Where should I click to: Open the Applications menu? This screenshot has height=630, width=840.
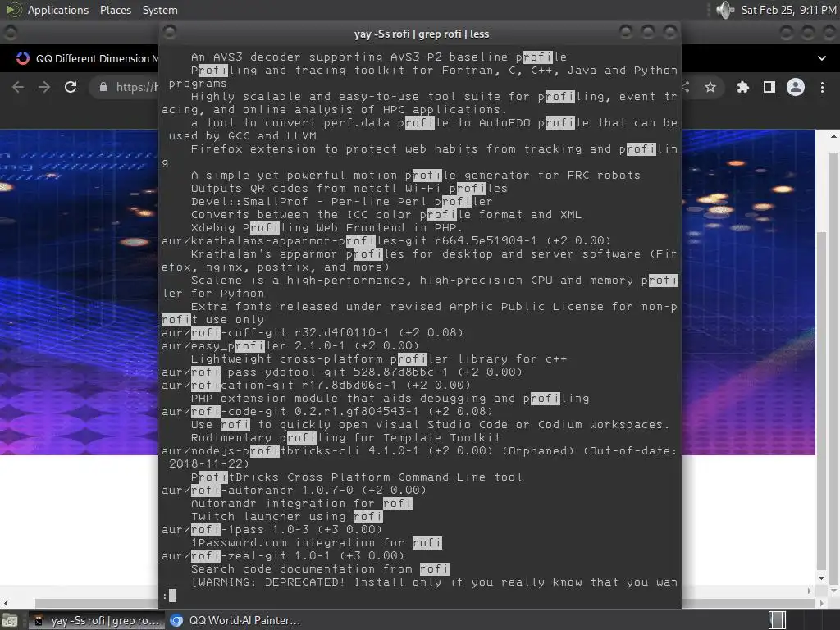pyautogui.click(x=58, y=10)
